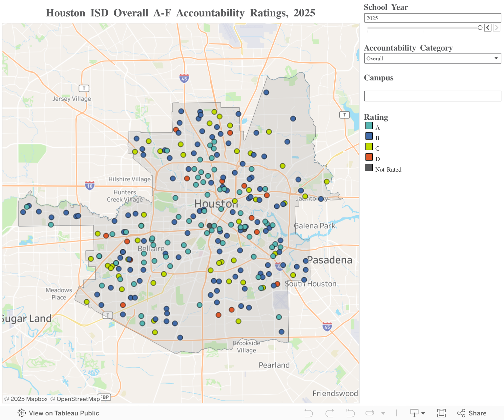This screenshot has height=420, width=504.
Task: Click the School Year heading
Action: click(386, 7)
